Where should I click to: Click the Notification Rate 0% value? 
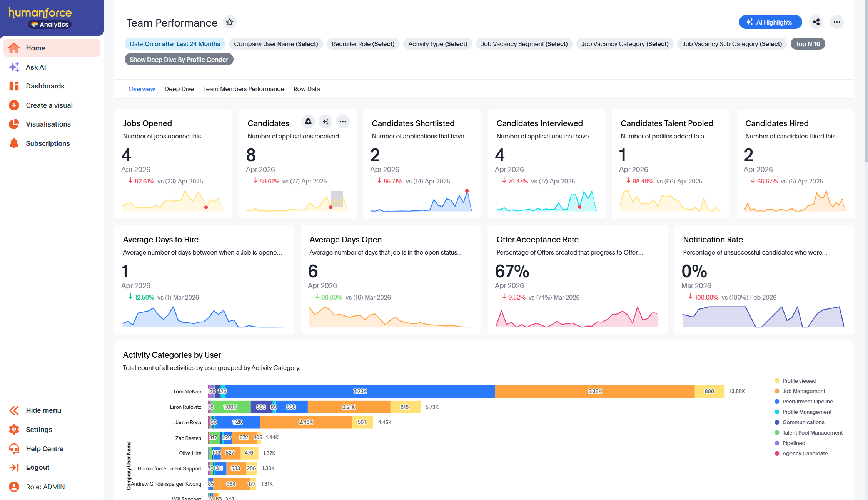pyautogui.click(x=694, y=271)
